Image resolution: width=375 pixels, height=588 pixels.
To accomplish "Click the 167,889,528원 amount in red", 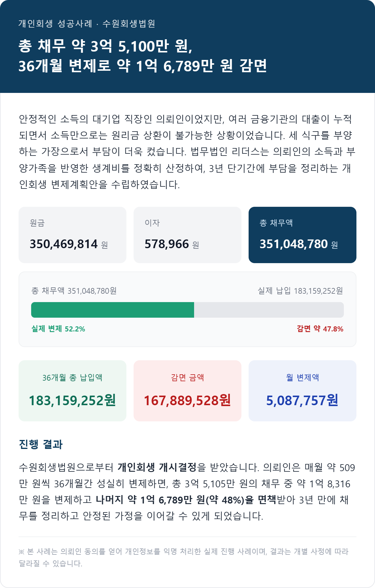I will tap(187, 400).
